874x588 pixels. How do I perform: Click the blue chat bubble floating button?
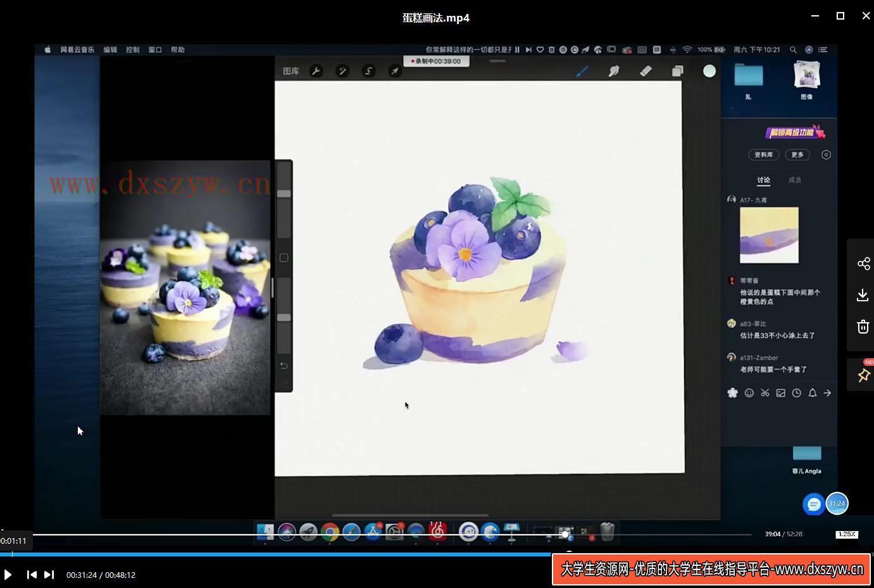tap(814, 504)
